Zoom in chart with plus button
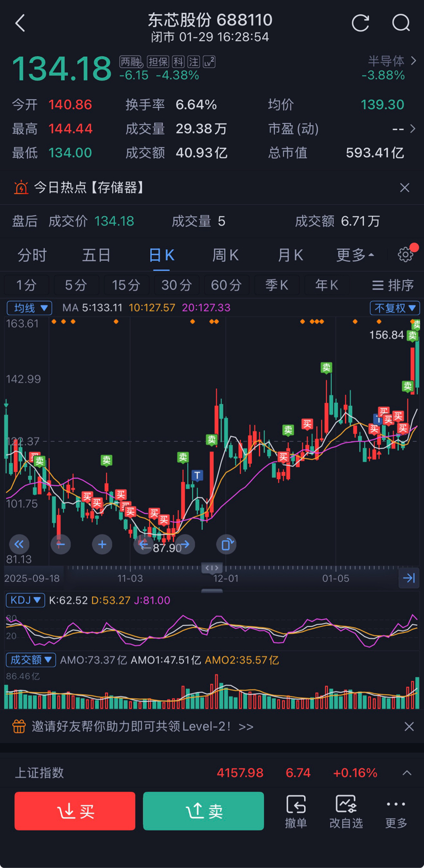 (x=102, y=544)
